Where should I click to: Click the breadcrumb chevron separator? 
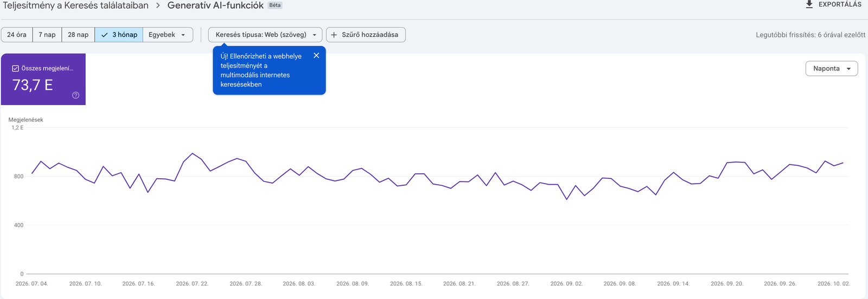[x=158, y=5]
